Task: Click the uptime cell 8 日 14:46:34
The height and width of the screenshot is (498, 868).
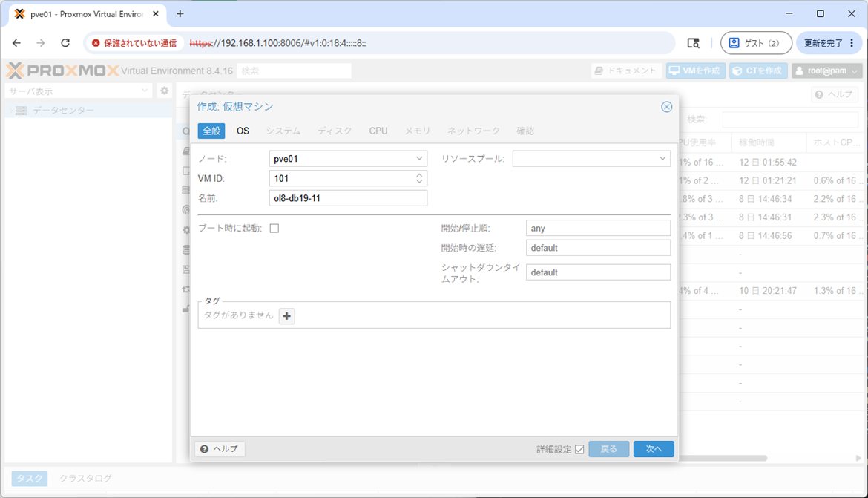Action: (765, 199)
